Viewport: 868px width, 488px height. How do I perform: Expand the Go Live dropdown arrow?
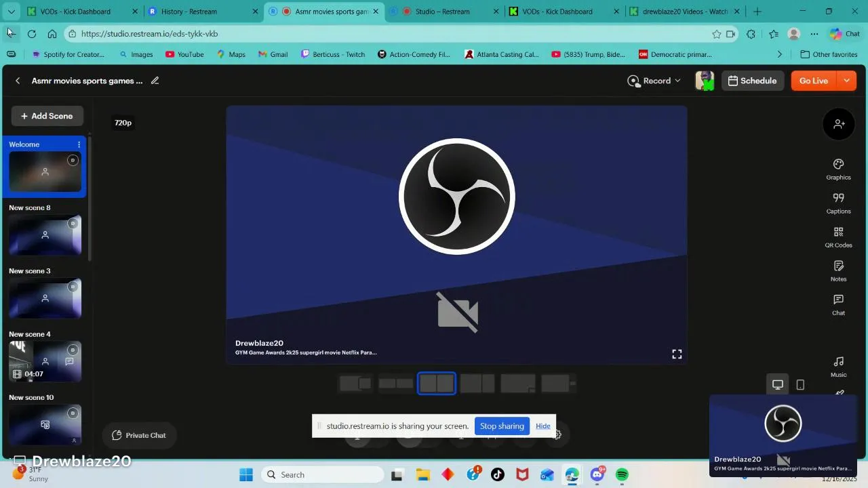846,81
